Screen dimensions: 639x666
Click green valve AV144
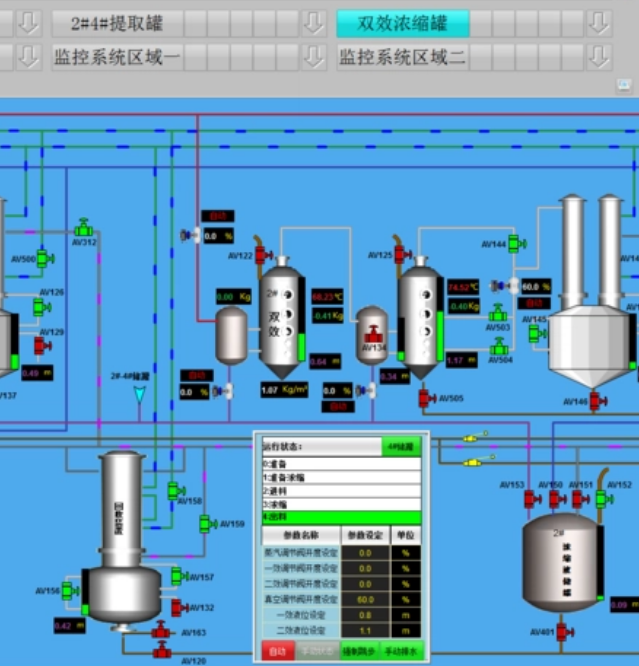click(517, 244)
